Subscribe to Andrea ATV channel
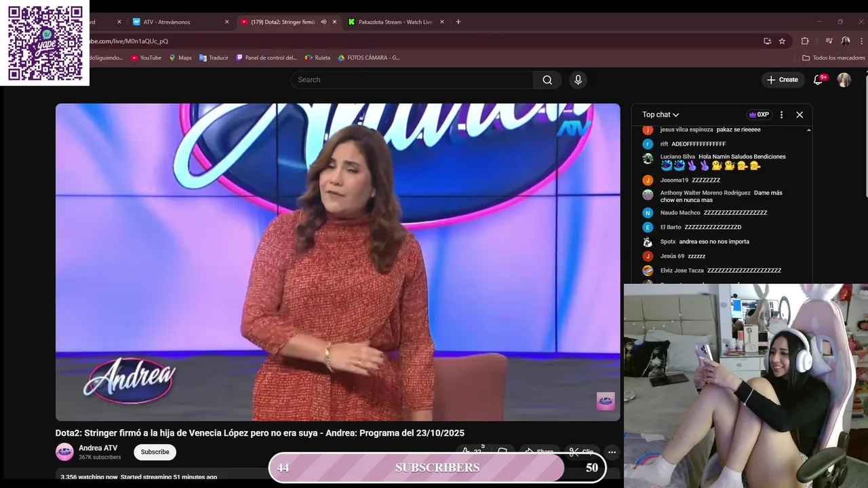The width and height of the screenshot is (868, 488). (x=155, y=452)
